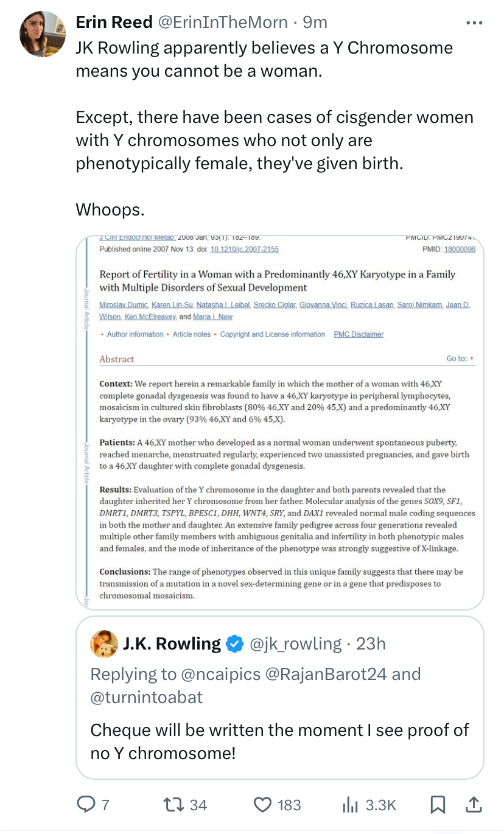Image resolution: width=504 pixels, height=834 pixels.
Task: Click the 9m timestamp on tweet
Action: (315, 23)
